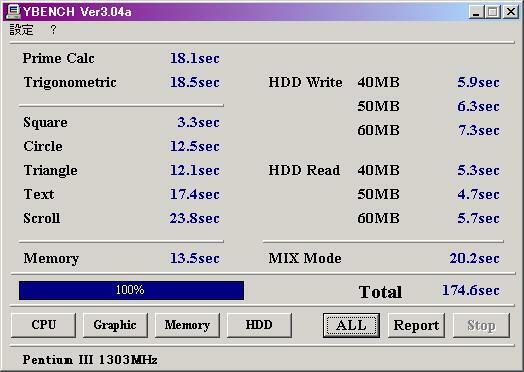Image resolution: width=524 pixels, height=372 pixels.
Task: Open the ? help menu
Action: pyautogui.click(x=53, y=30)
